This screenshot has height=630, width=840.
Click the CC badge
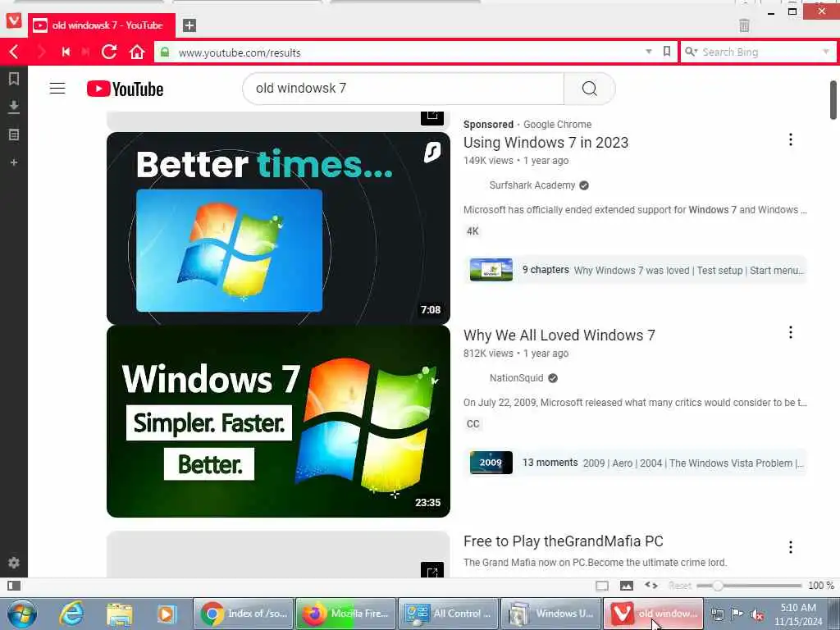click(x=472, y=424)
